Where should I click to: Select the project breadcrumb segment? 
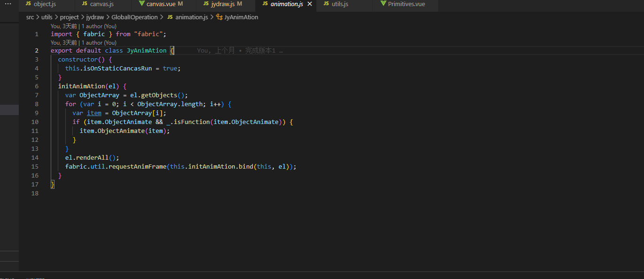tap(70, 17)
